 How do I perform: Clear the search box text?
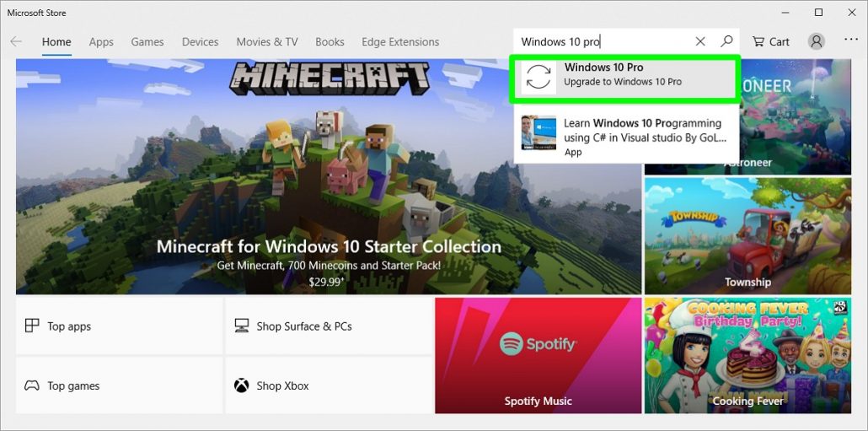tap(700, 41)
